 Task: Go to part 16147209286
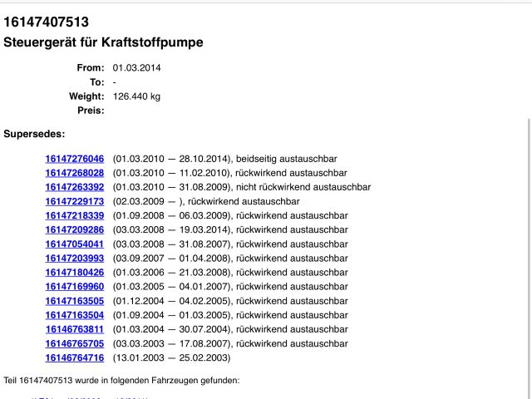pos(75,229)
